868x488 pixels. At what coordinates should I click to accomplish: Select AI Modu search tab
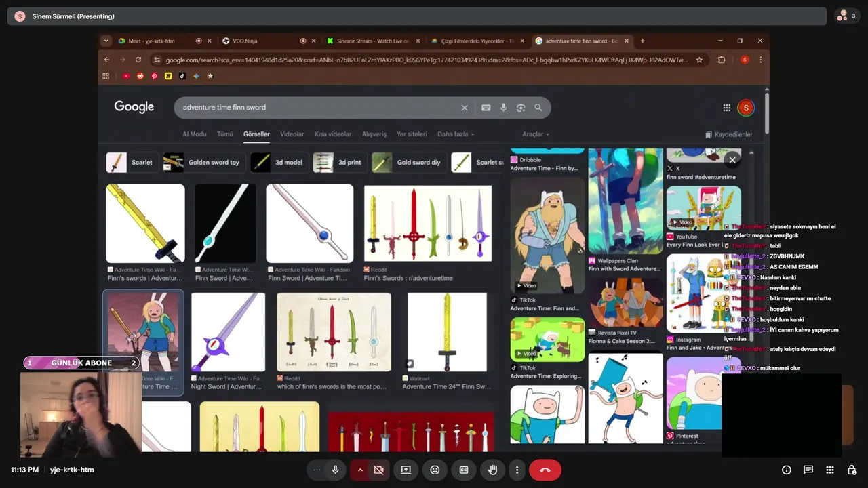[194, 134]
